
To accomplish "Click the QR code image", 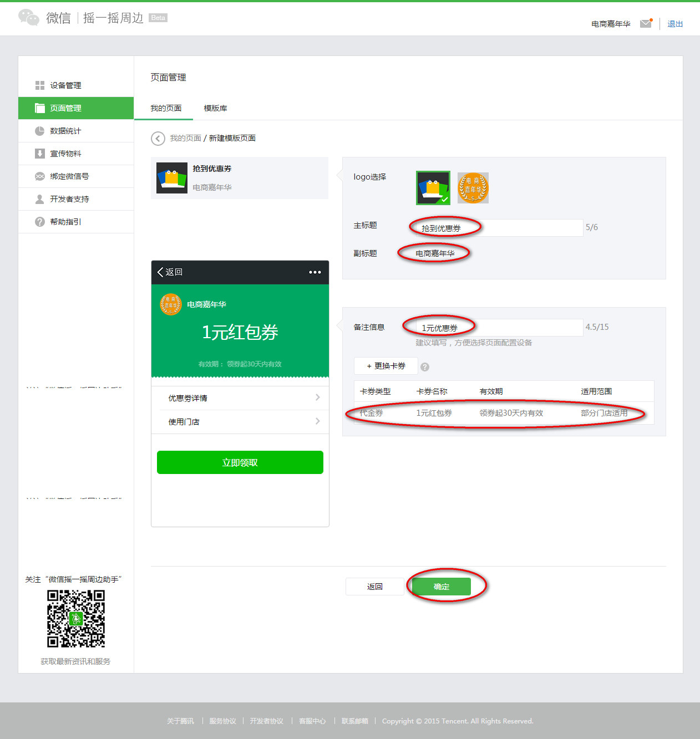I will tap(76, 619).
